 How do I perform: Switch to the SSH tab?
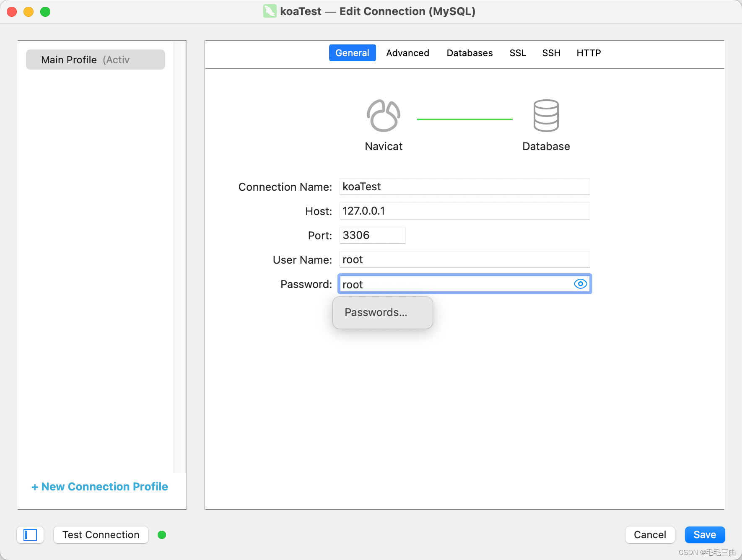[x=551, y=53]
